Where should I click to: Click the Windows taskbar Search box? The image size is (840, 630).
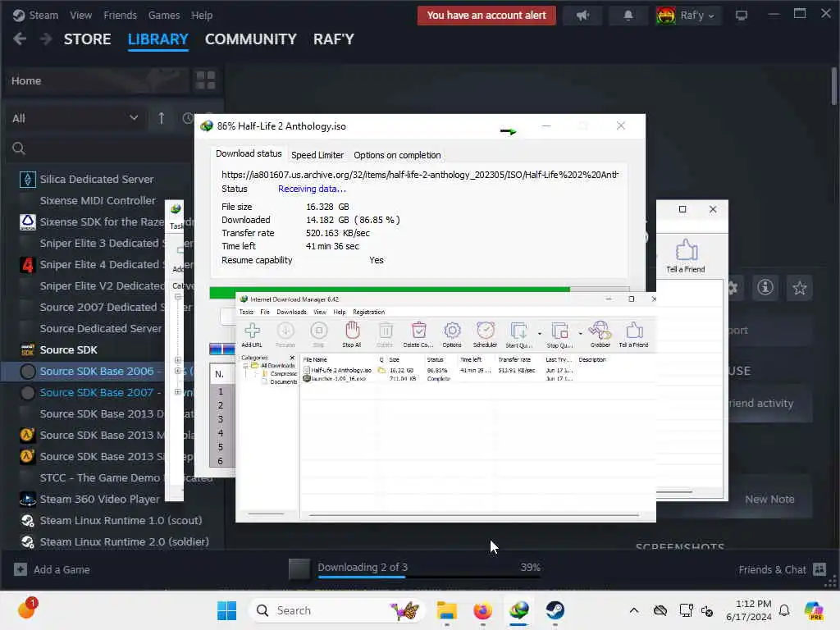click(x=336, y=610)
